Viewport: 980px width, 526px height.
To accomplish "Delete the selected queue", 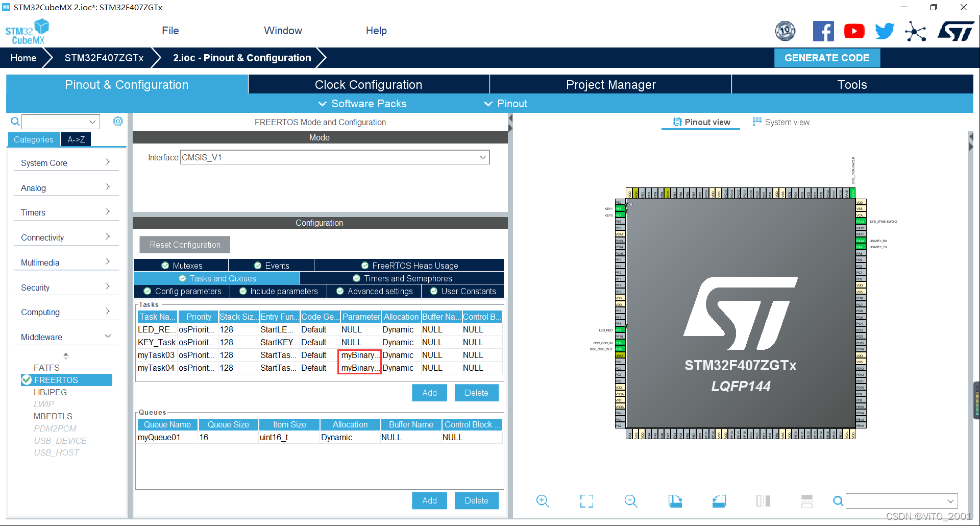I will [x=476, y=500].
